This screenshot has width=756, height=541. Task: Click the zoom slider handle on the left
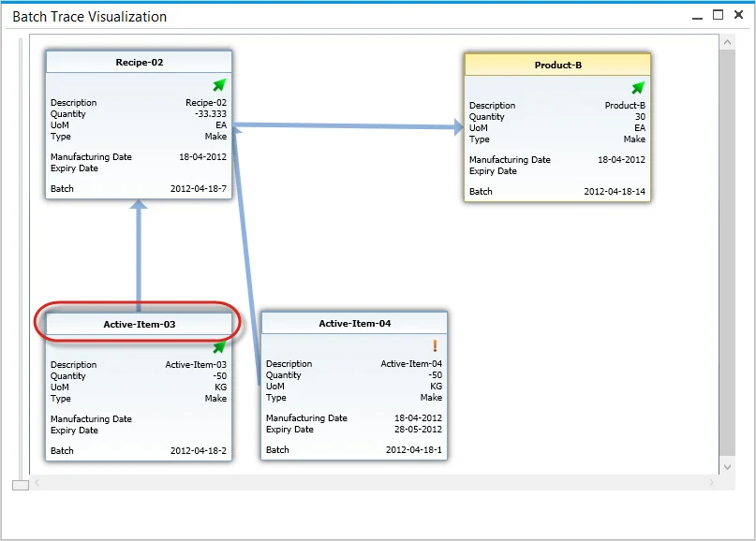pos(20,484)
